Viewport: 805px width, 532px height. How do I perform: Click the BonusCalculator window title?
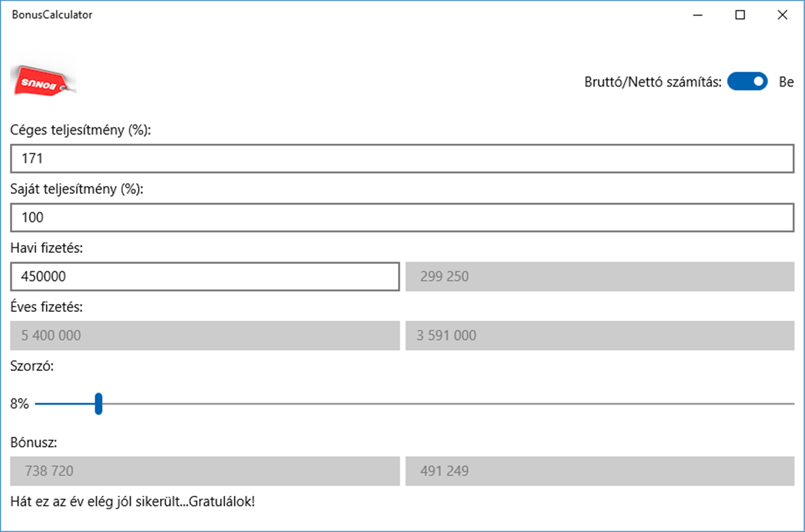(52, 15)
